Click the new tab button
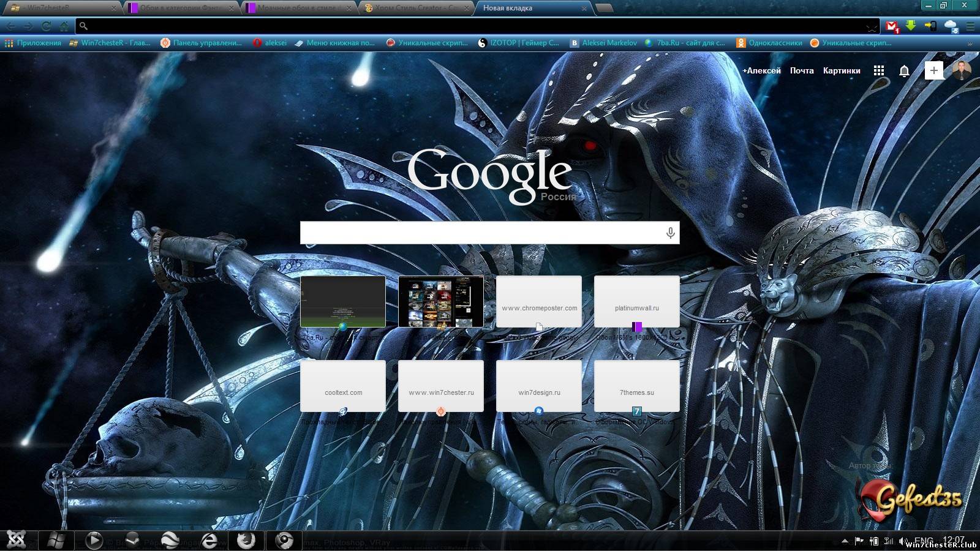This screenshot has width=980, height=551. point(604,8)
